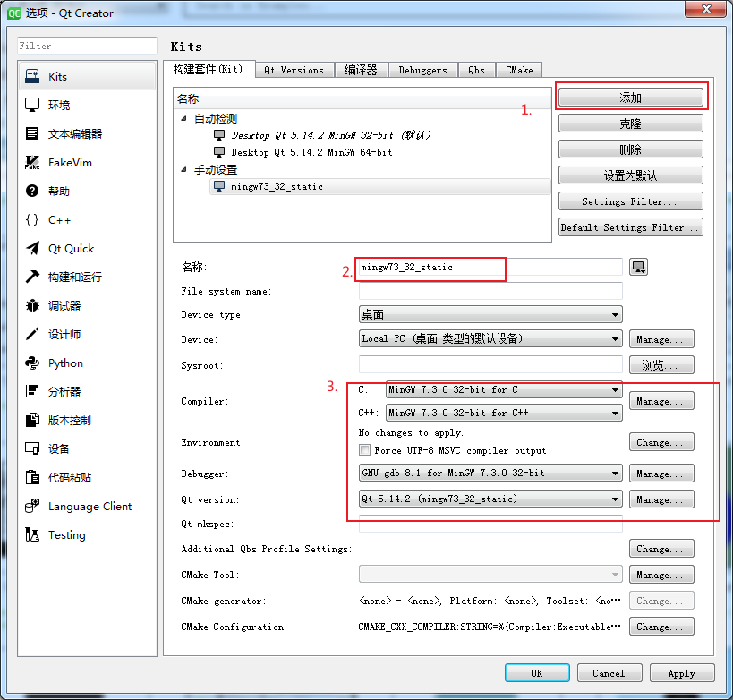
Task: Open the FakeVim settings section
Action: point(55,162)
